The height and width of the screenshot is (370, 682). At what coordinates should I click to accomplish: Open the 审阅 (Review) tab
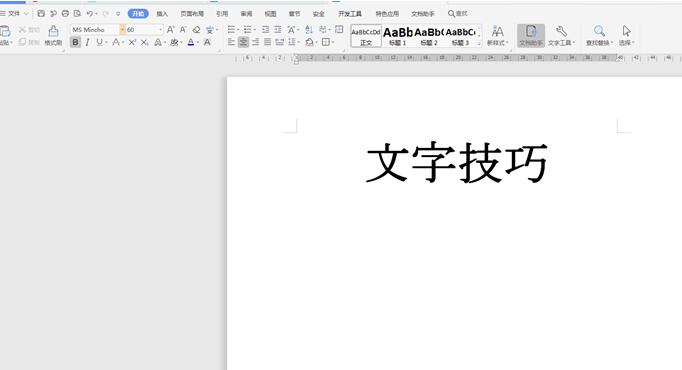246,13
